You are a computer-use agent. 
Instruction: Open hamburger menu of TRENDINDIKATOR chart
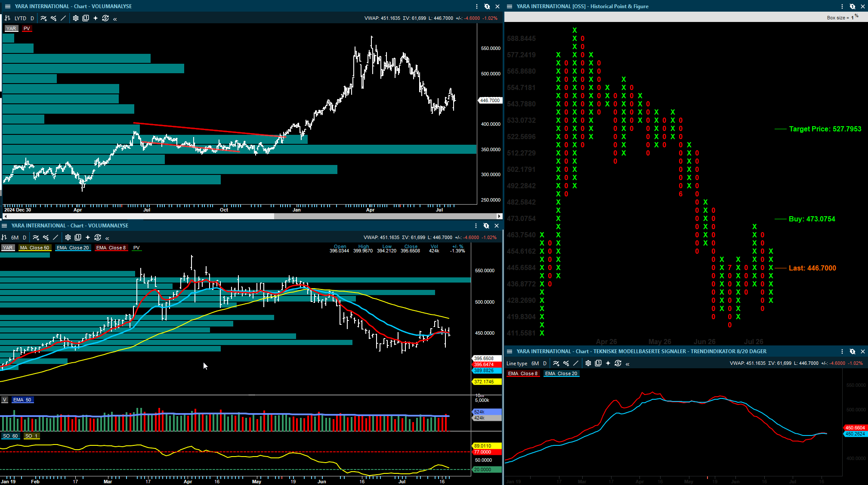tap(510, 351)
